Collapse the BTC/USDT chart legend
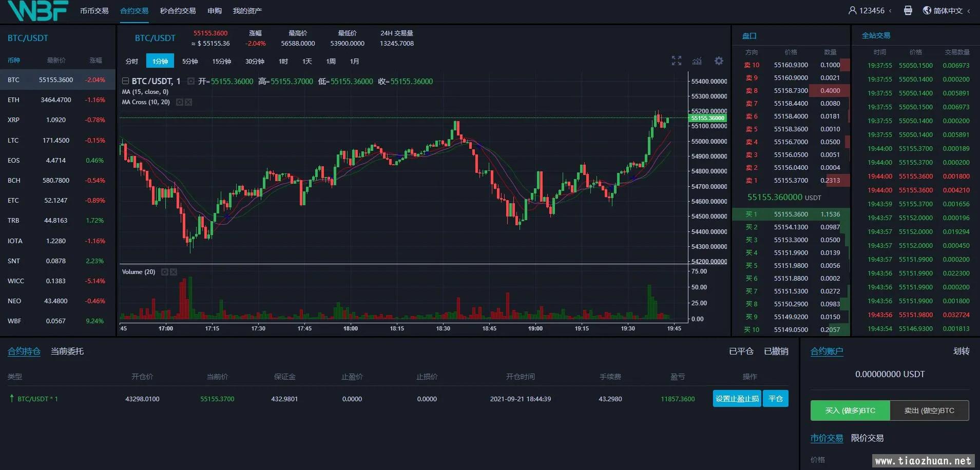The height and width of the screenshot is (470, 980). [125, 81]
